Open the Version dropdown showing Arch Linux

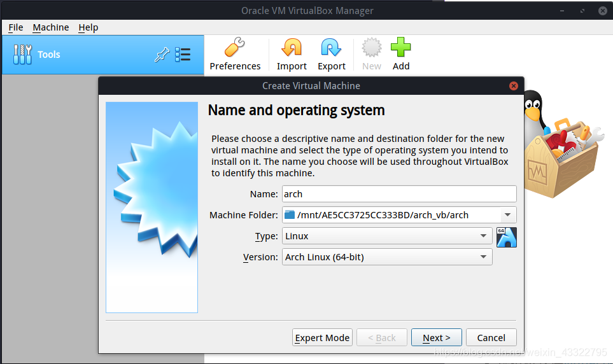tap(387, 257)
